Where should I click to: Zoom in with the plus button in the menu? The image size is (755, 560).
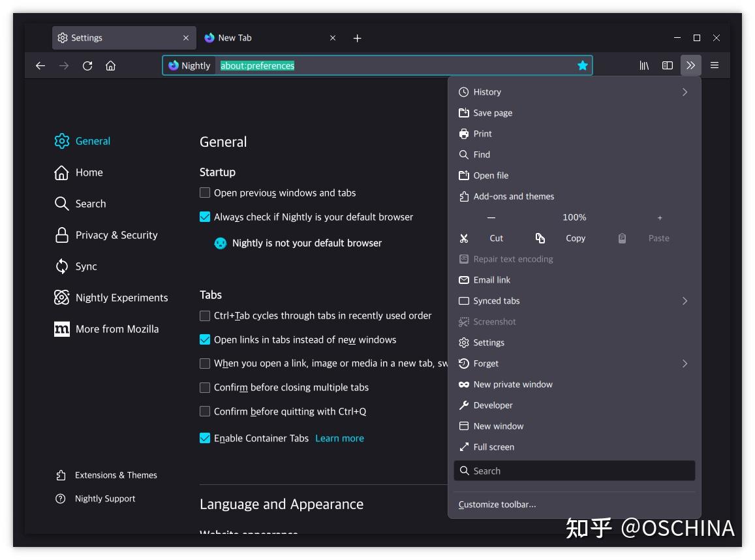[660, 217]
